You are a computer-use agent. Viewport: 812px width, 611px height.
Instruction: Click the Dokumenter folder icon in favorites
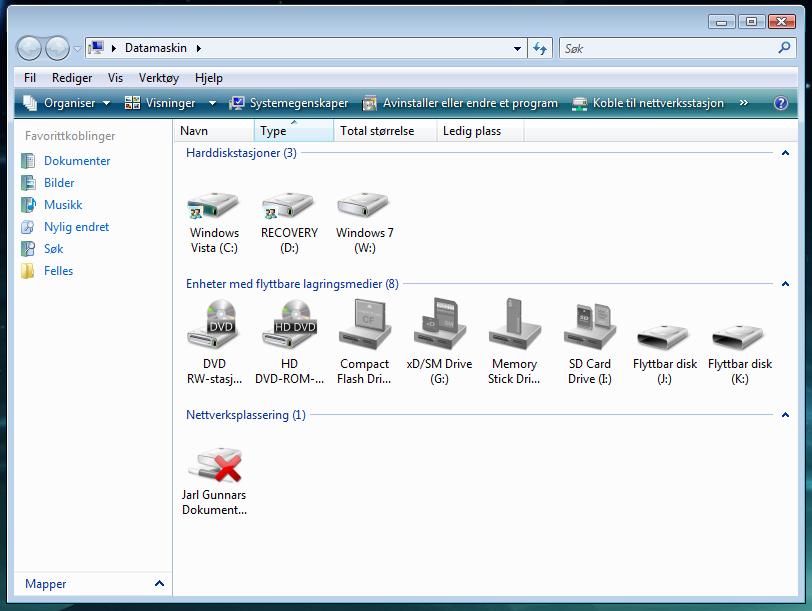pyautogui.click(x=28, y=161)
